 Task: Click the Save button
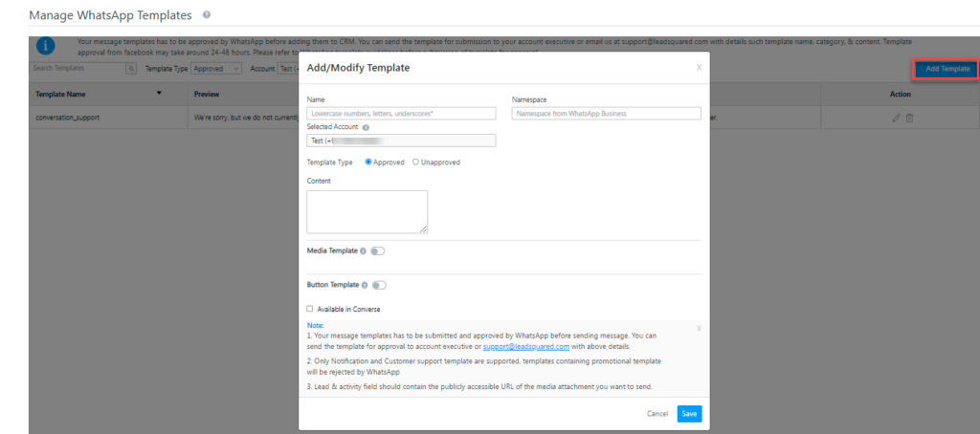click(x=689, y=413)
